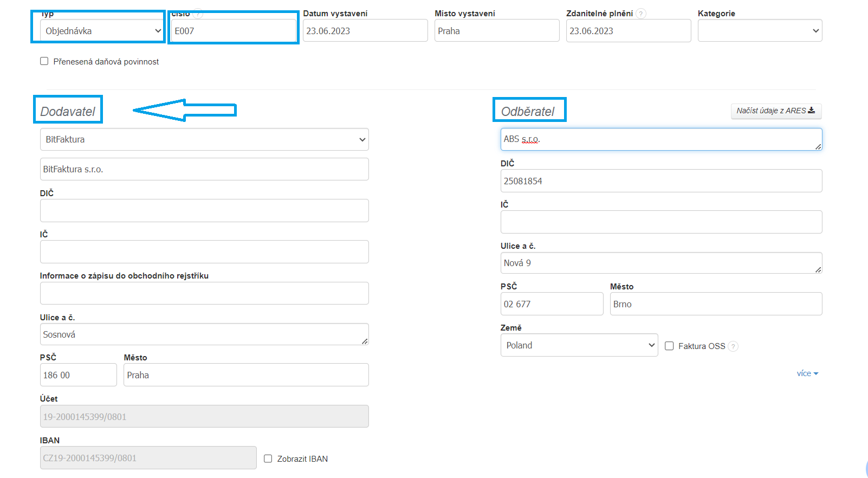Select the Odběratel Město field containing Brno
Viewport: 868px width, 478px height.
[715, 304]
